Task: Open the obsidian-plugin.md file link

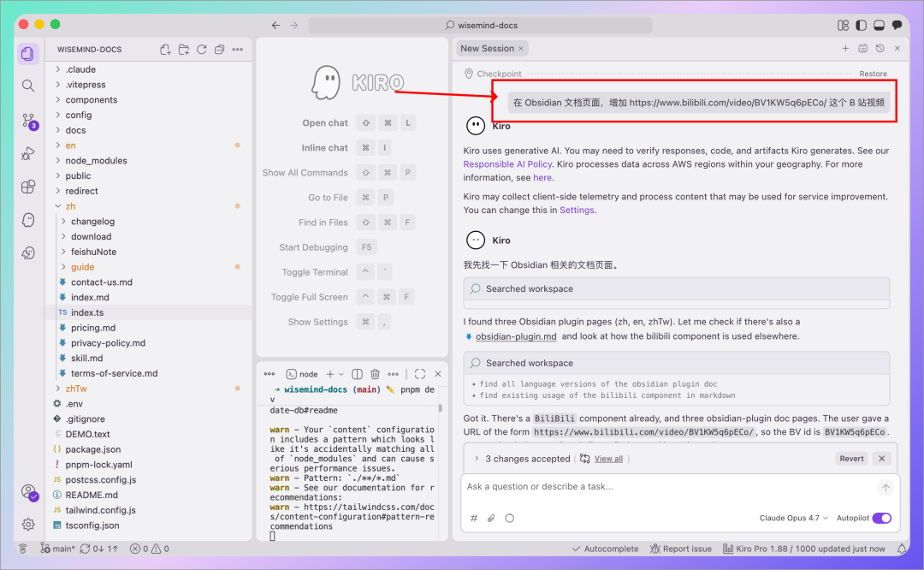Action: [516, 336]
